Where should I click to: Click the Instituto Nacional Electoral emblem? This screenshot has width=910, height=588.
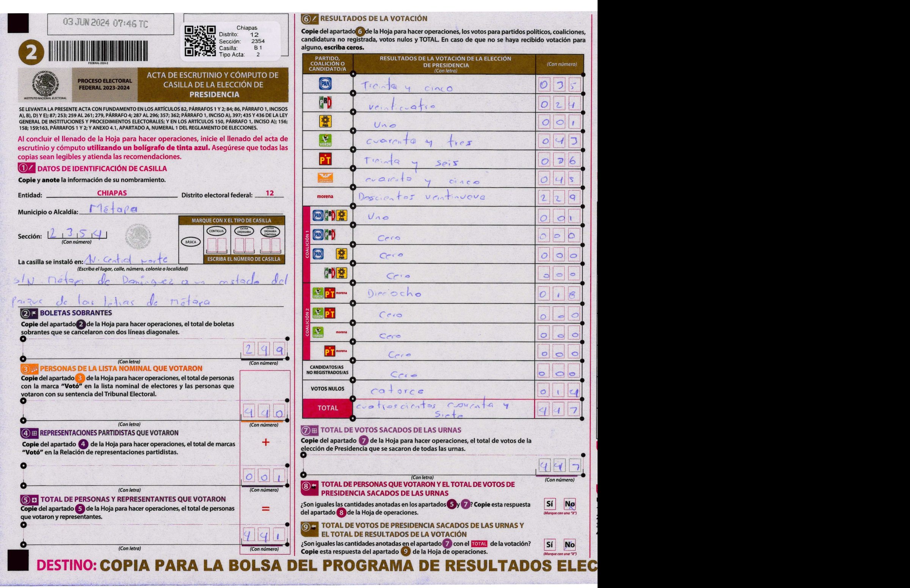click(x=45, y=86)
